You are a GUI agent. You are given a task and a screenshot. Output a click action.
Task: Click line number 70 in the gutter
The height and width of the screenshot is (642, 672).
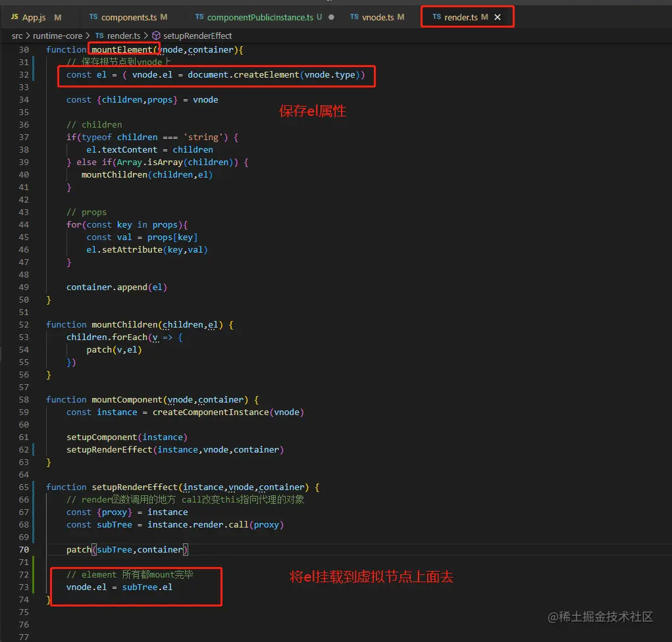(x=24, y=549)
